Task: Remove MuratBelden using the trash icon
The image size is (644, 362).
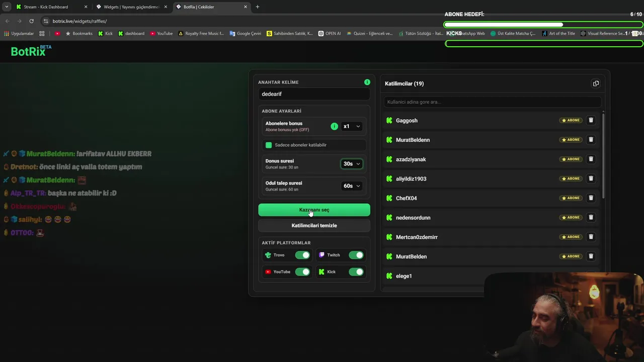Action: click(591, 256)
